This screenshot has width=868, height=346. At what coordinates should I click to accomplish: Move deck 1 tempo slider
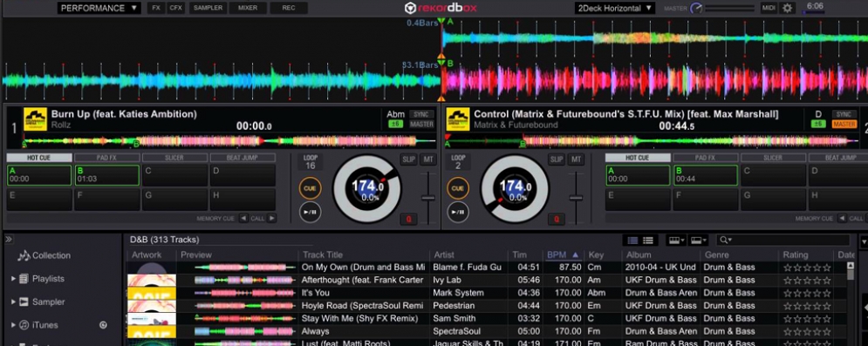pos(428,197)
